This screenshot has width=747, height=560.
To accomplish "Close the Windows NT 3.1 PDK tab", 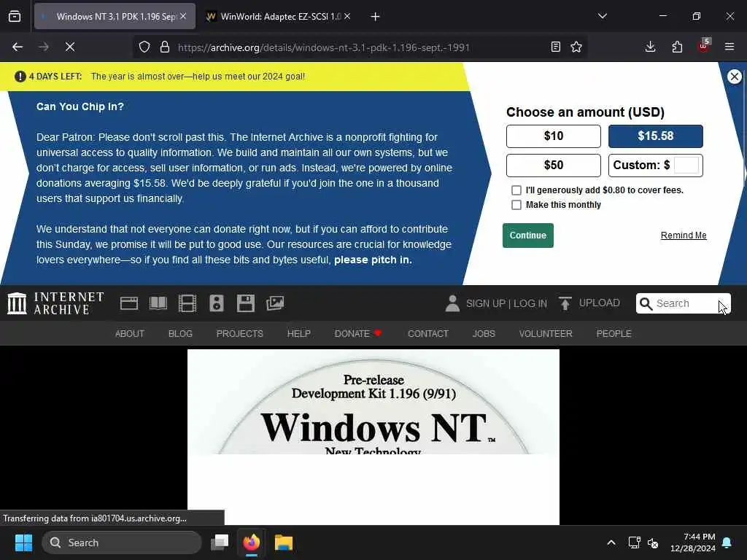I will pos(183,16).
